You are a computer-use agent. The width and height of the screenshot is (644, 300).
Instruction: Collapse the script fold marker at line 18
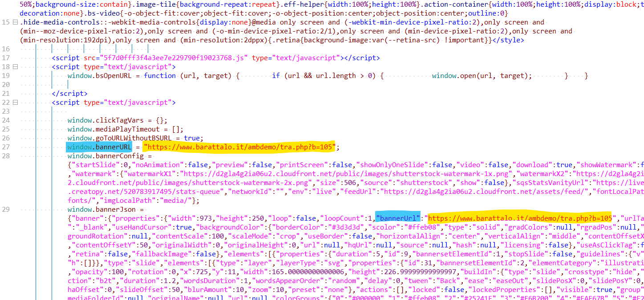[15, 67]
